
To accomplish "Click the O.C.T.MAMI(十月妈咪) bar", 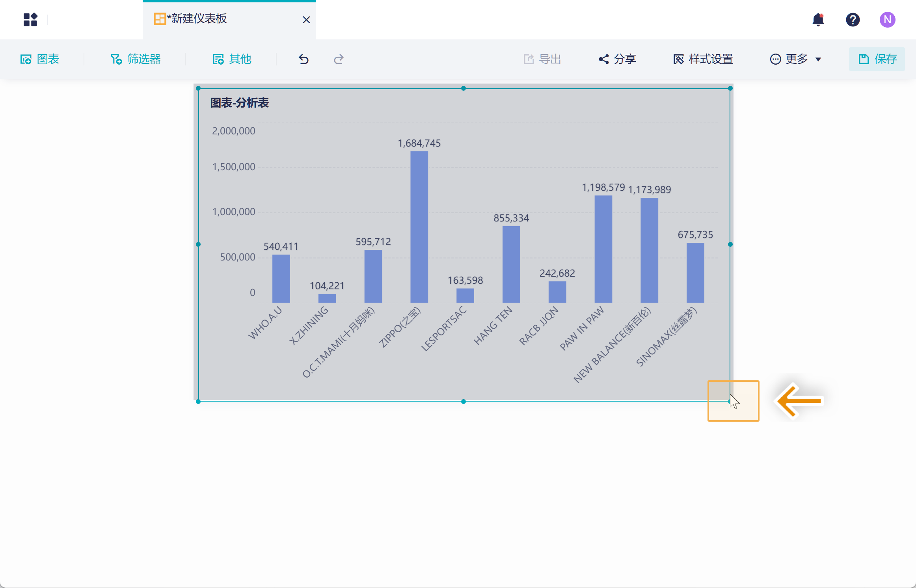I will pyautogui.click(x=373, y=276).
